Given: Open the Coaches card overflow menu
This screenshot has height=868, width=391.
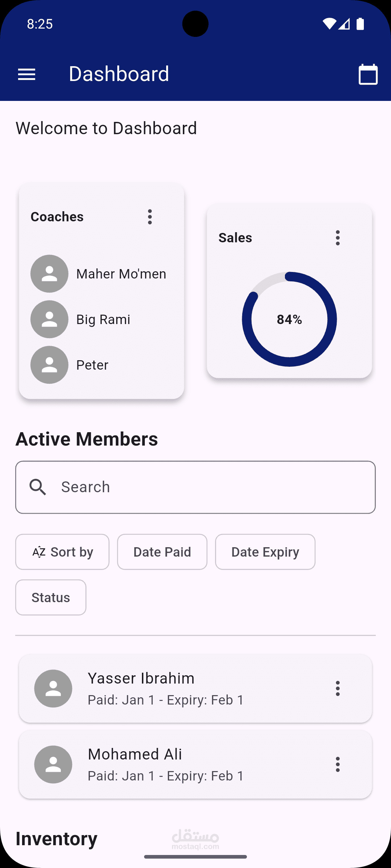Looking at the screenshot, I should 150,217.
